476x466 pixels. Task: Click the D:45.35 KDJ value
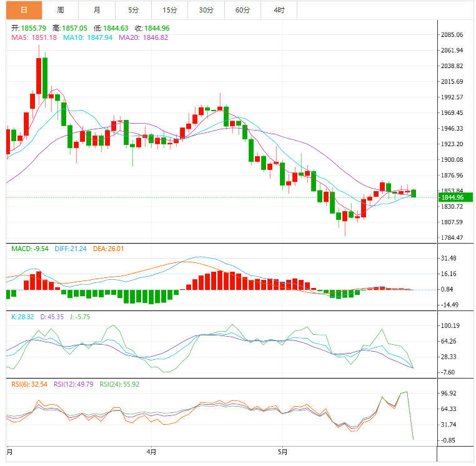click(x=52, y=317)
